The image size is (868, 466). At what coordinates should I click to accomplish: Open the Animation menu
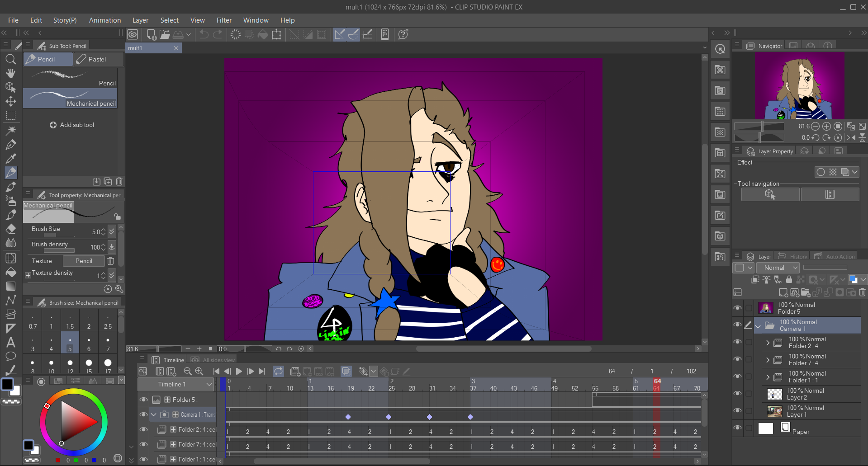(104, 20)
